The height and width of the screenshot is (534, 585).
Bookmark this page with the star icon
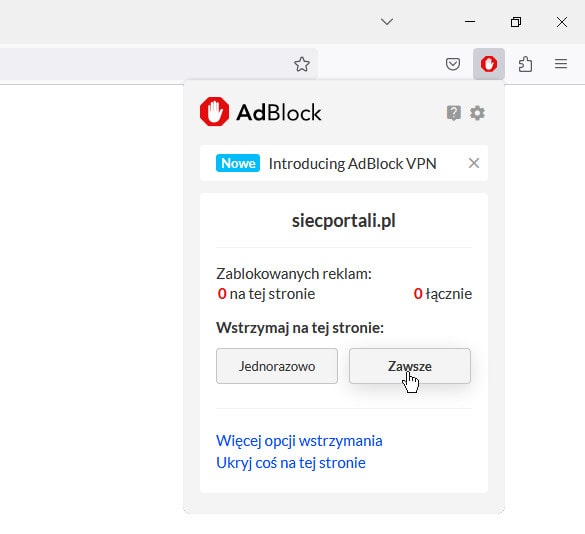click(301, 64)
